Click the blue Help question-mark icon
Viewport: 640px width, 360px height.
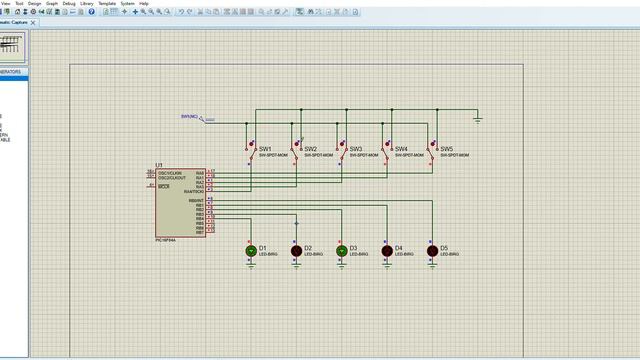(91, 12)
